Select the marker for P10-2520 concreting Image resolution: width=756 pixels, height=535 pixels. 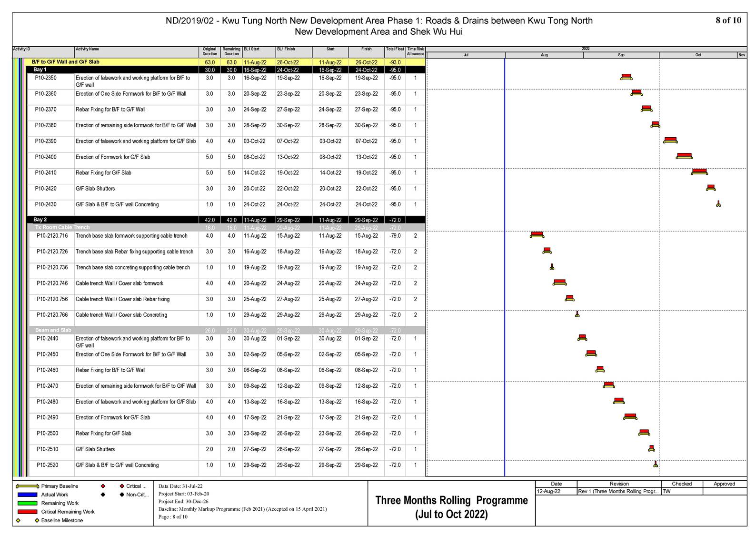pyautogui.click(x=656, y=464)
